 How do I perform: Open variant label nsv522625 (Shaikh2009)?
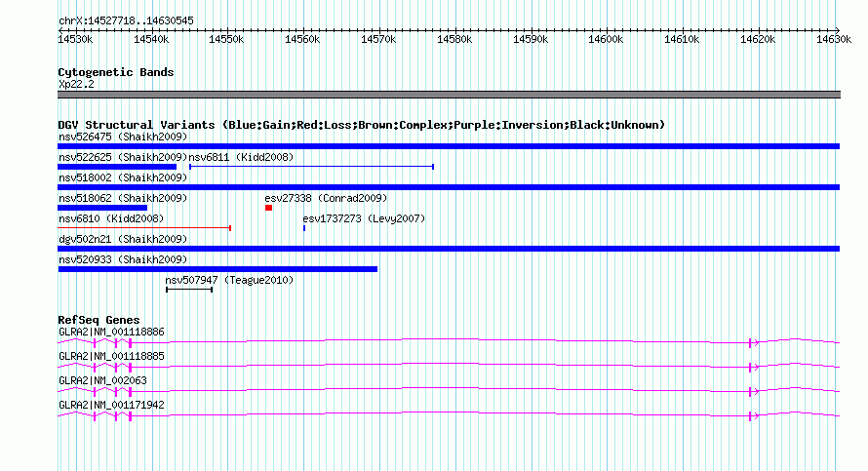(123, 157)
